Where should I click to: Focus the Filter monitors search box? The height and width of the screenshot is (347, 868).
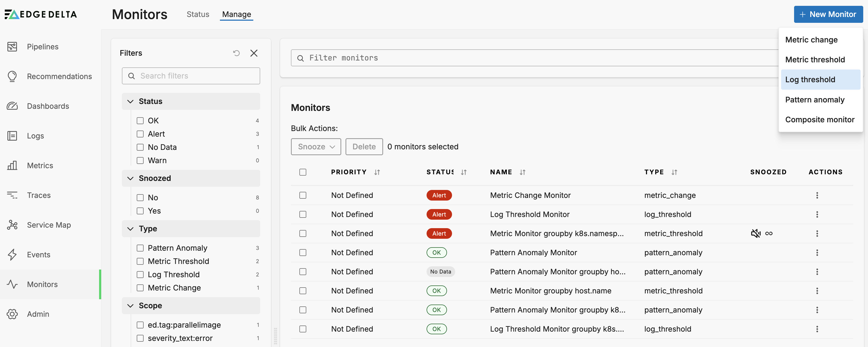click(535, 58)
